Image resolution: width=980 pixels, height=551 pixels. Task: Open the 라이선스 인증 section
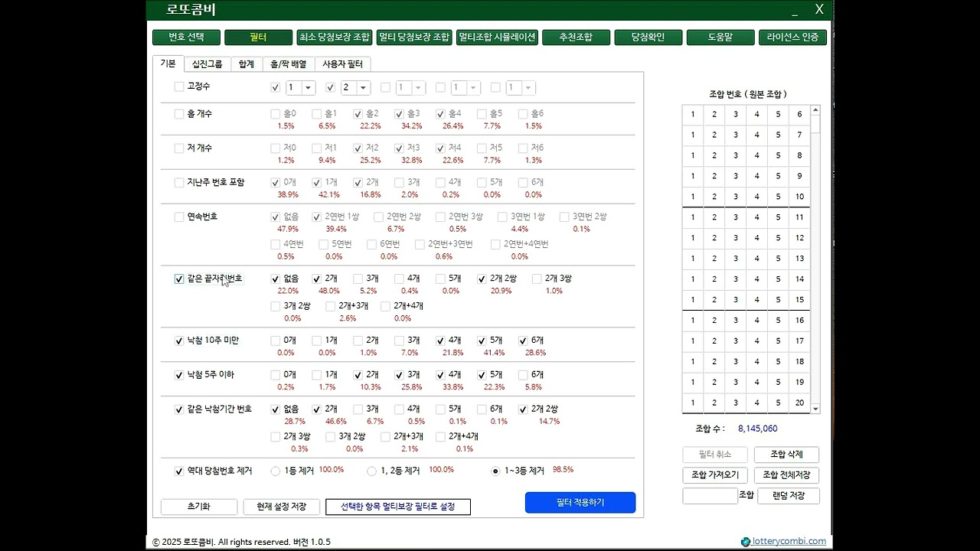click(792, 37)
